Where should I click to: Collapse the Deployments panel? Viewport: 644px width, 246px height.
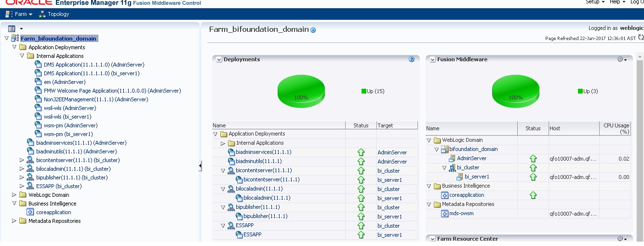pyautogui.click(x=219, y=59)
